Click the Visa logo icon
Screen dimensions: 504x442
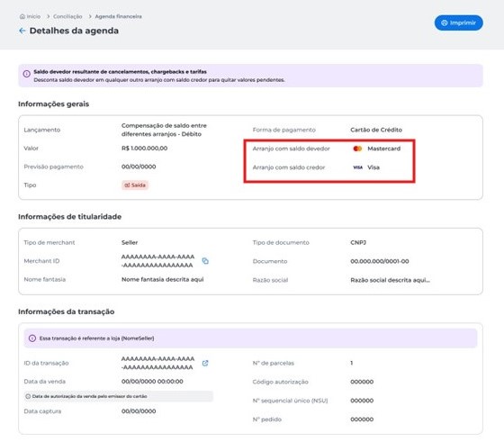[357, 167]
